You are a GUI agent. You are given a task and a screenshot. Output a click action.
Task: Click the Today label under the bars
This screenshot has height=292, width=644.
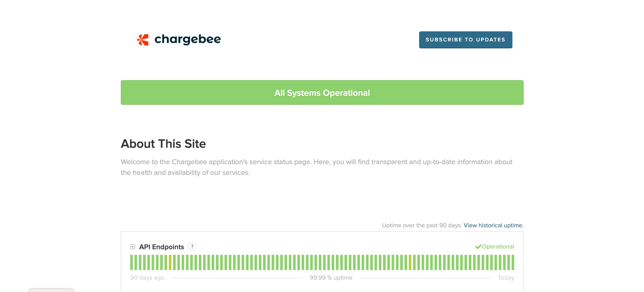(506, 278)
